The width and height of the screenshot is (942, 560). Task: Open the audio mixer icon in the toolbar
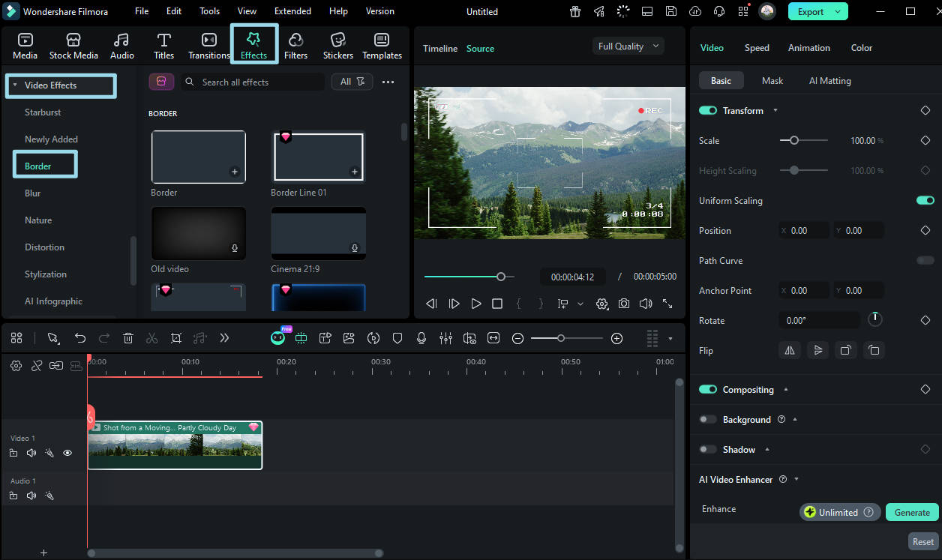445,338
